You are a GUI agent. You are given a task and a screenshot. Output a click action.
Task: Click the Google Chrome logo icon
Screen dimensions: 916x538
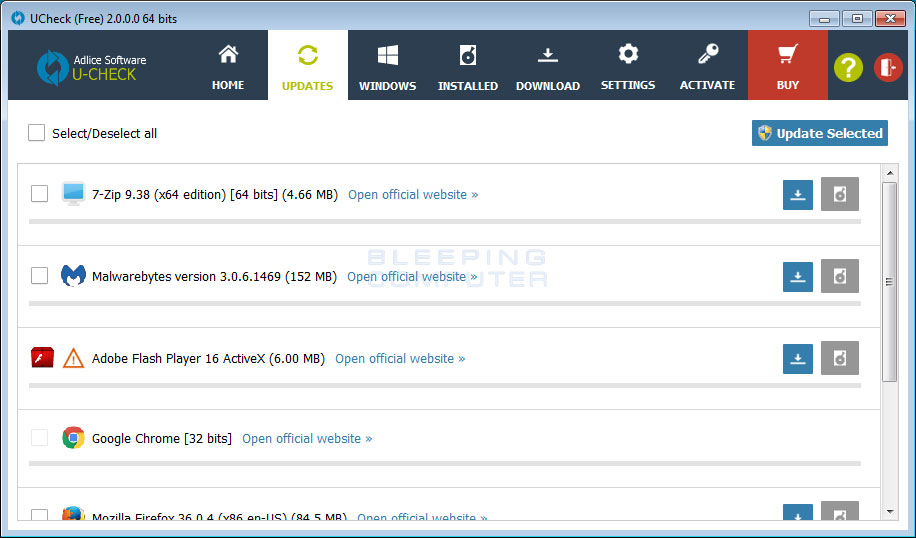pyautogui.click(x=73, y=438)
